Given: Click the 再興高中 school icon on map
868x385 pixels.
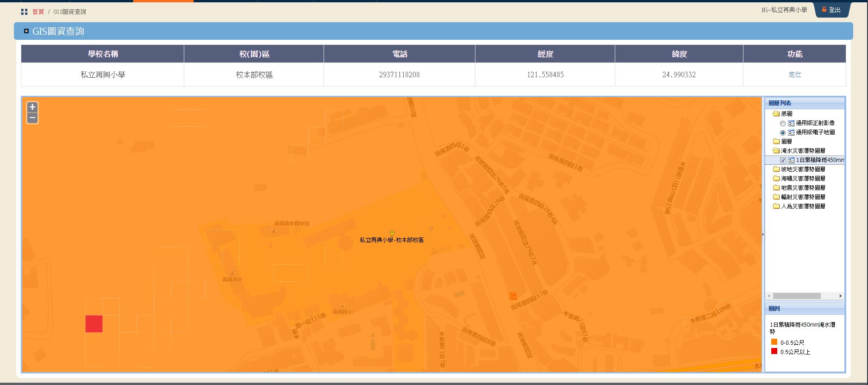Looking at the screenshot, I should [232, 273].
